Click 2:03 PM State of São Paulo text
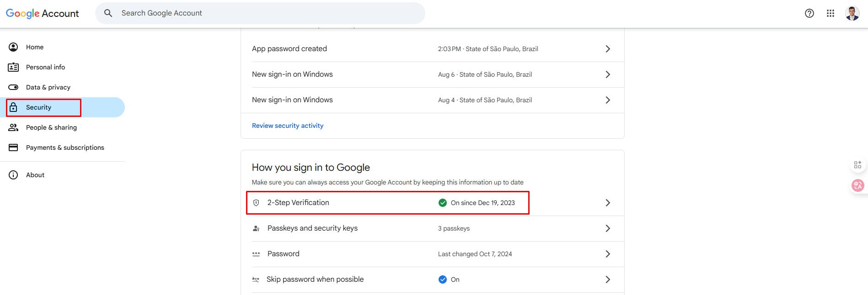Viewport: 868px width, 295px height. [x=488, y=49]
